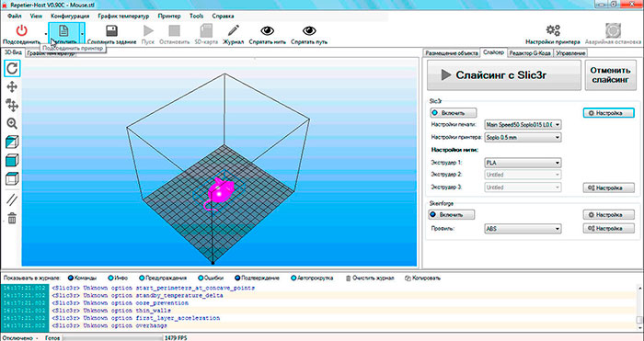Viewport: 644px width, 341px height.
Task: Open the SD card toolbar icon
Action: pos(206,30)
